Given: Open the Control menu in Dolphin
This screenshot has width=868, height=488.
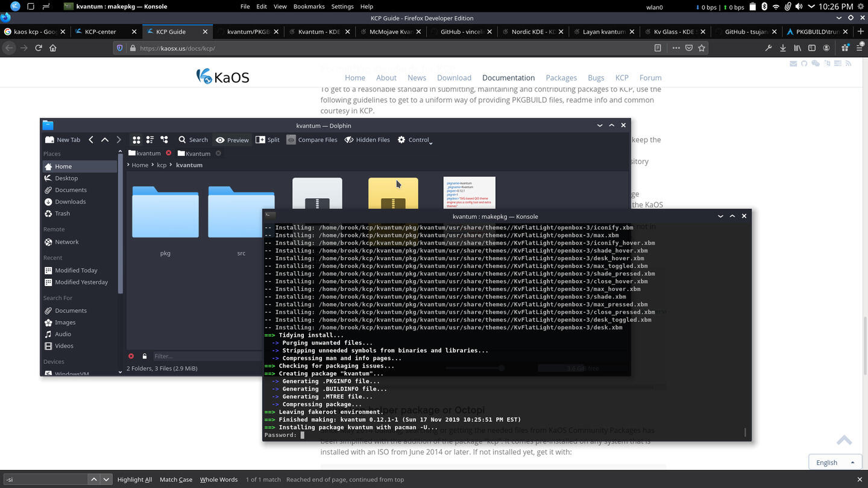Looking at the screenshot, I should click(415, 139).
